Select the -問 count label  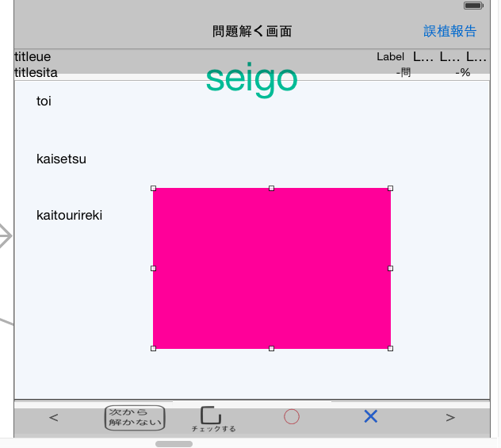[403, 73]
